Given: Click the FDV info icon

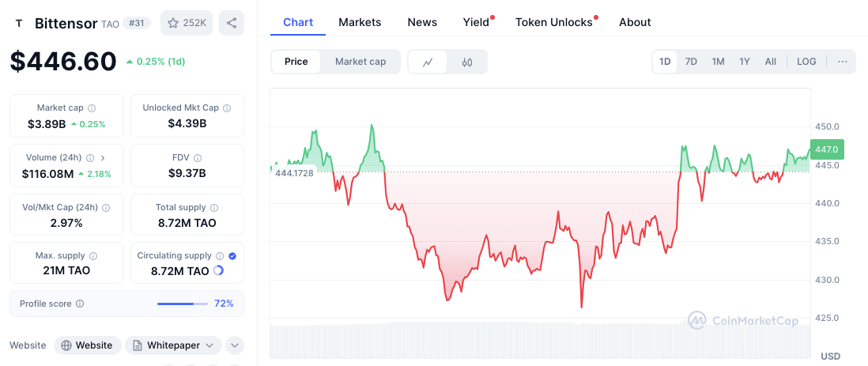Looking at the screenshot, I should 198,158.
